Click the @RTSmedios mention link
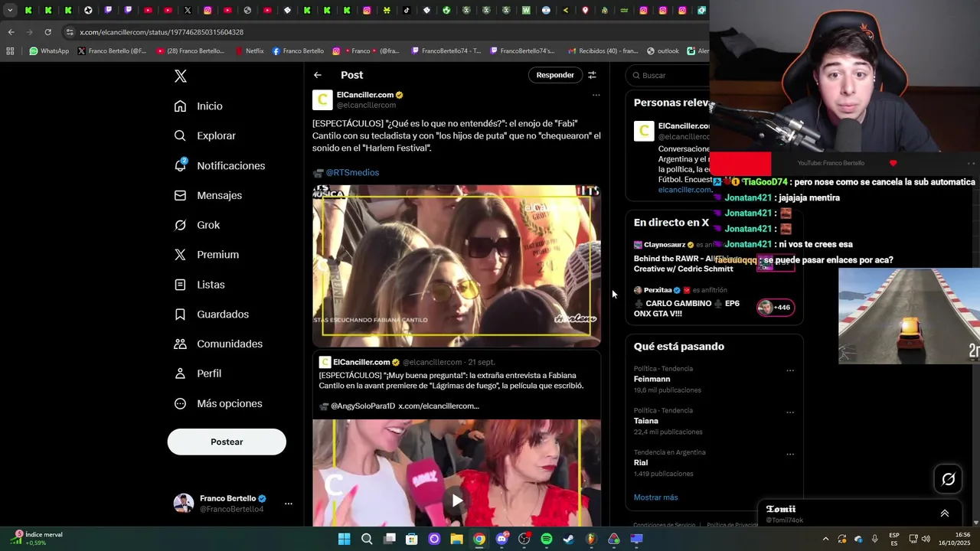This screenshot has width=980, height=551. [x=352, y=172]
